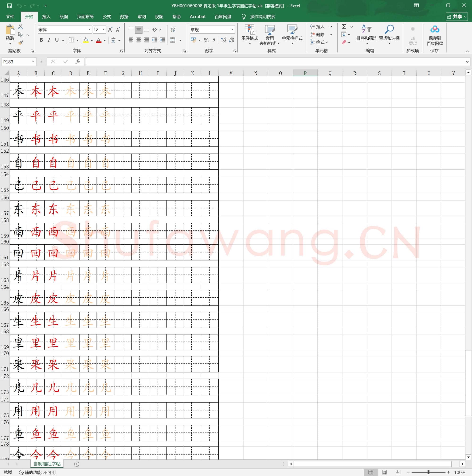The width and height of the screenshot is (472, 476).
Task: Add a new worksheet with the plus button
Action: 77,464
